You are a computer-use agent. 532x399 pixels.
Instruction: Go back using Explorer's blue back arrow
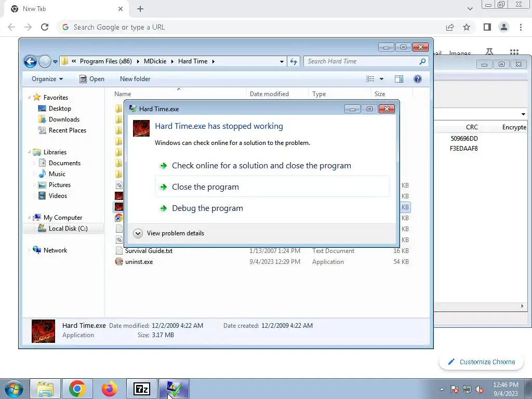pyautogui.click(x=30, y=61)
